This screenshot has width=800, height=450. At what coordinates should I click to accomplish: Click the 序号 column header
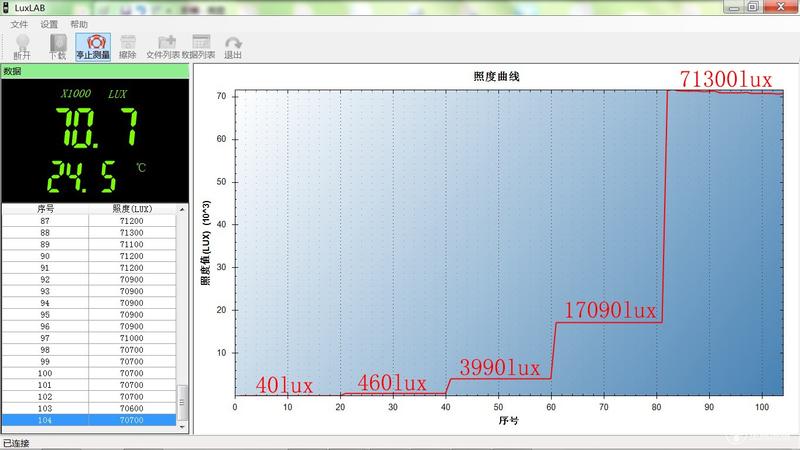45,209
